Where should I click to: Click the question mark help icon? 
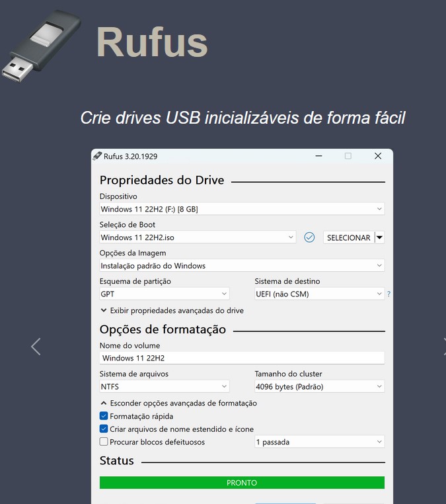[x=389, y=294]
